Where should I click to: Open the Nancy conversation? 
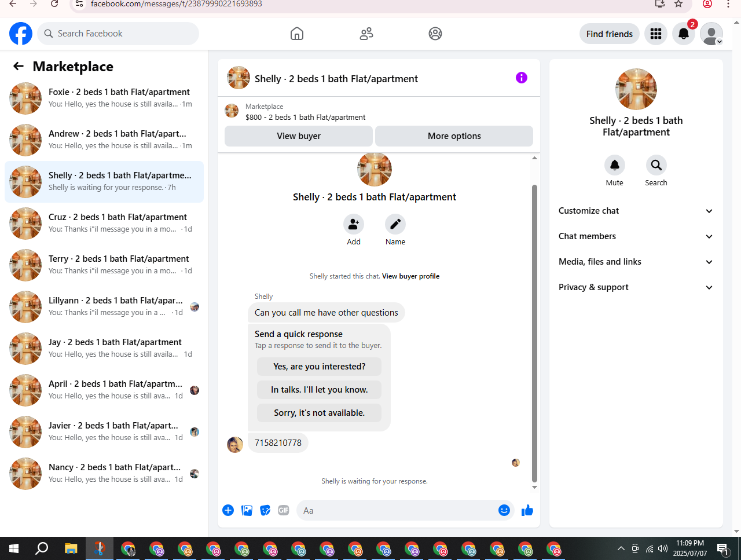pyautogui.click(x=104, y=474)
